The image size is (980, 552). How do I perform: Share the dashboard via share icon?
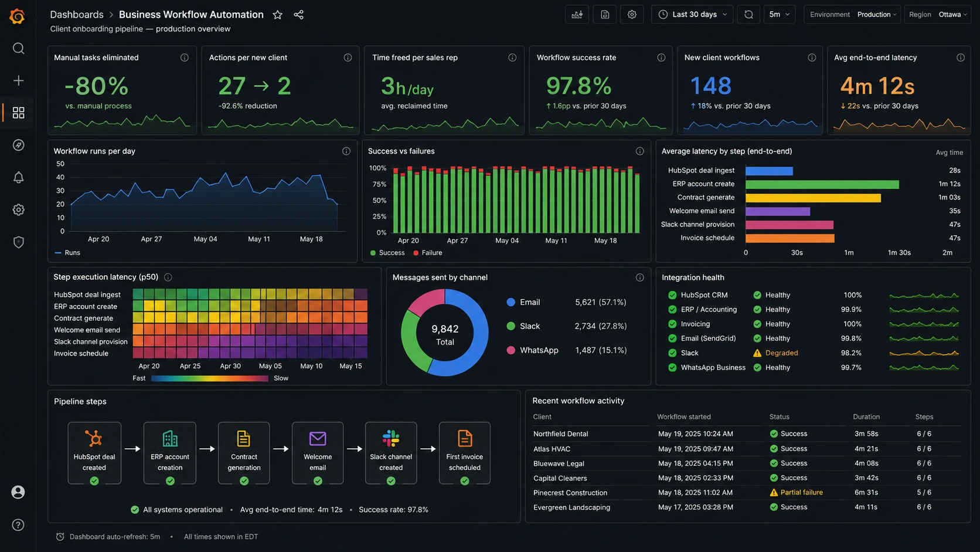click(298, 15)
